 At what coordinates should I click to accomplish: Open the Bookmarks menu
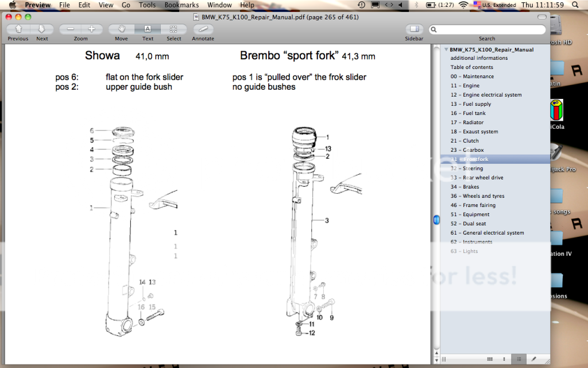[181, 5]
